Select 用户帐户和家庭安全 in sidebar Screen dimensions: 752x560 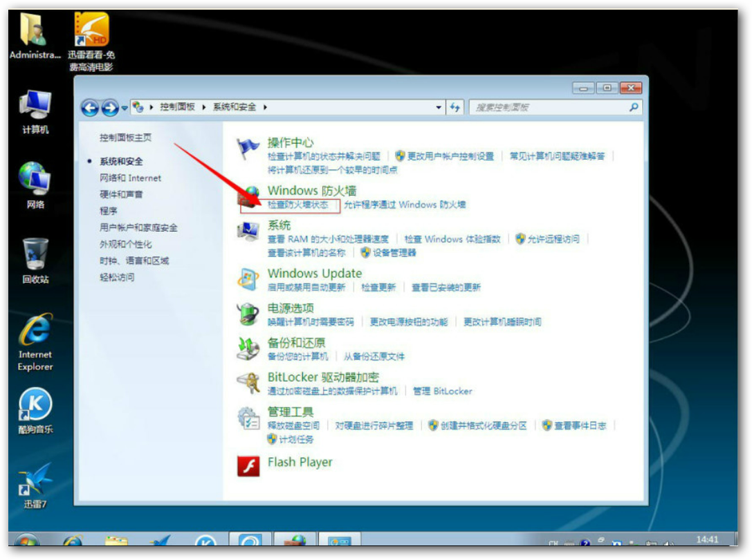(x=138, y=227)
